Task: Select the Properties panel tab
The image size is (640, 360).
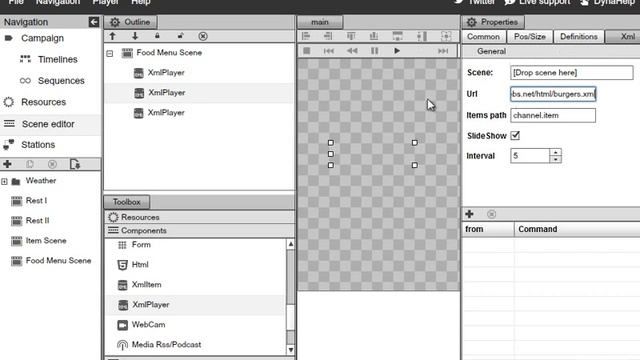Action: 493,22
